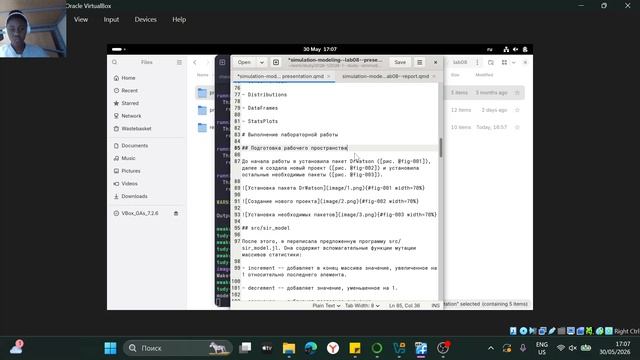
Task: Close the presentation.qmd tab
Action: 329,76
